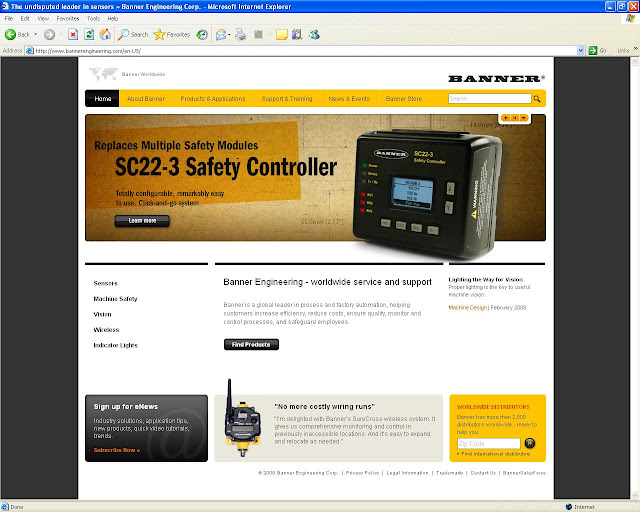
Task: Open the Edit menu
Action: pyautogui.click(x=25, y=18)
